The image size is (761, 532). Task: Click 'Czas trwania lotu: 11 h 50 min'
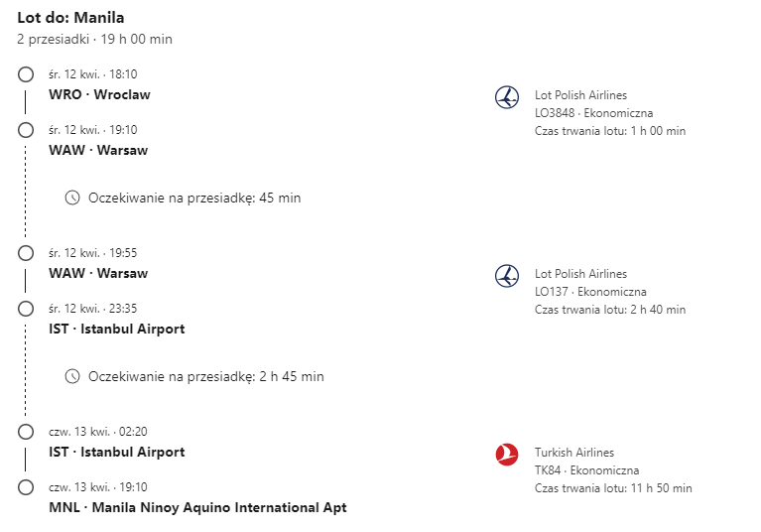[x=613, y=488]
